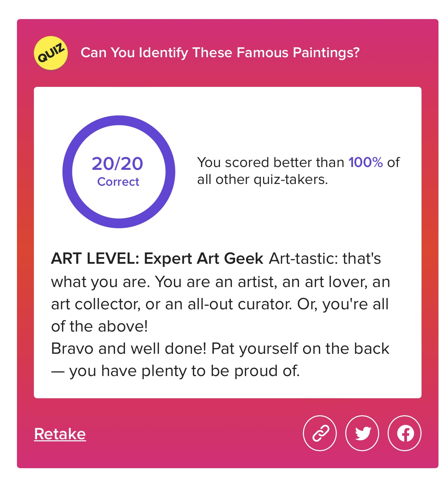Open the quiz title "Can You Identify These Famous Paintings?"
The height and width of the screenshot is (477, 448).
(x=220, y=53)
